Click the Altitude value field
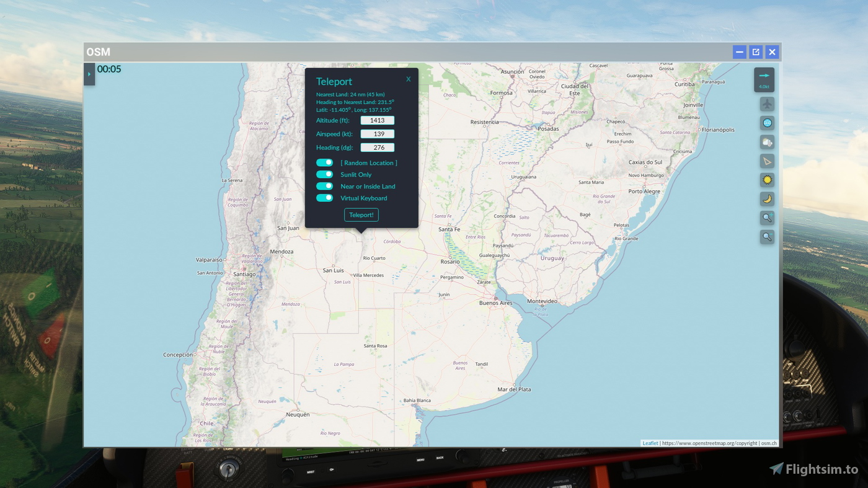This screenshot has width=868, height=488. tap(377, 120)
